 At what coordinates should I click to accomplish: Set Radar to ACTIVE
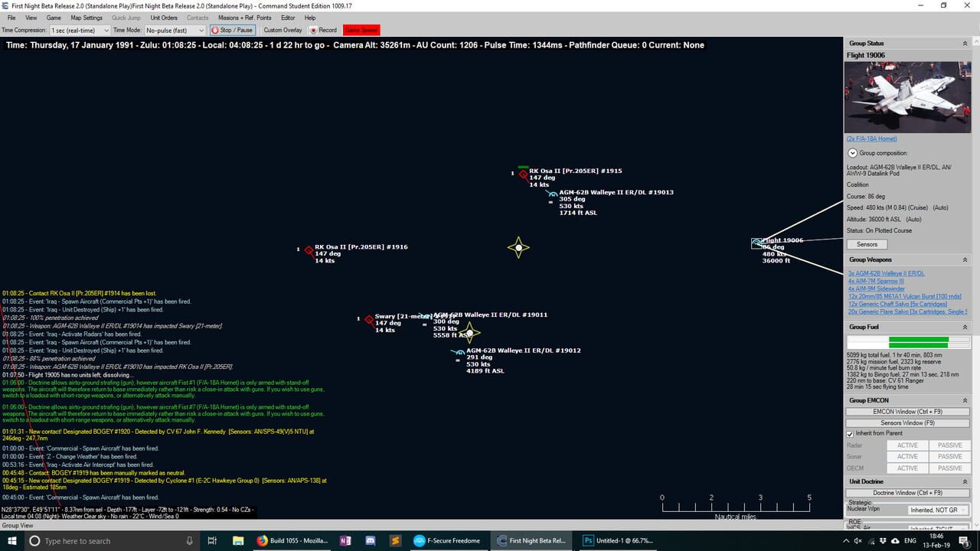(906, 445)
